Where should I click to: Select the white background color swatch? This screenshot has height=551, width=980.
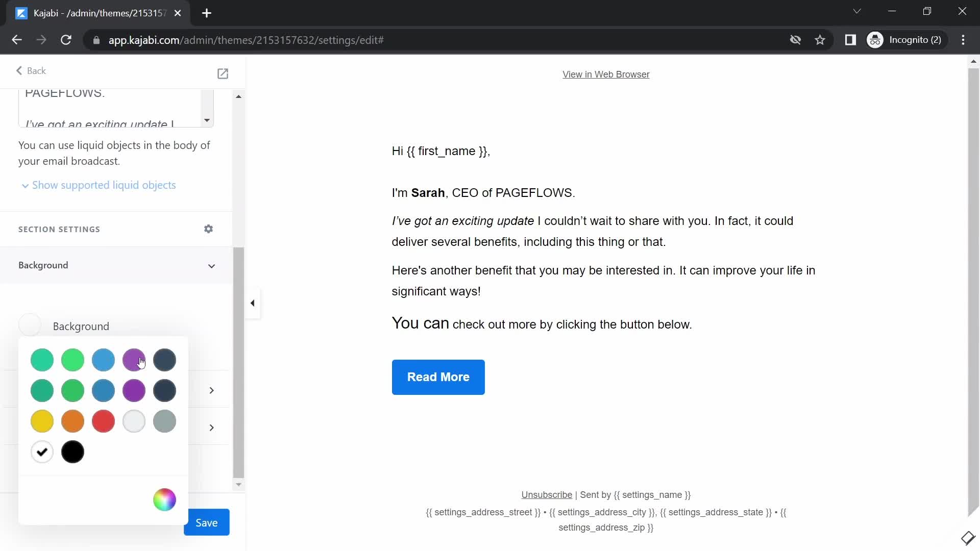coord(42,451)
